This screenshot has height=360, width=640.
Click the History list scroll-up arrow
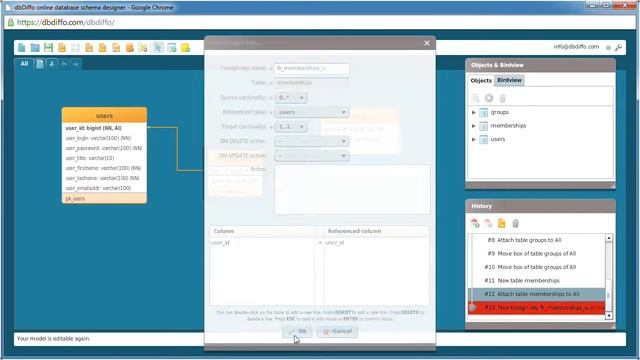tap(609, 238)
